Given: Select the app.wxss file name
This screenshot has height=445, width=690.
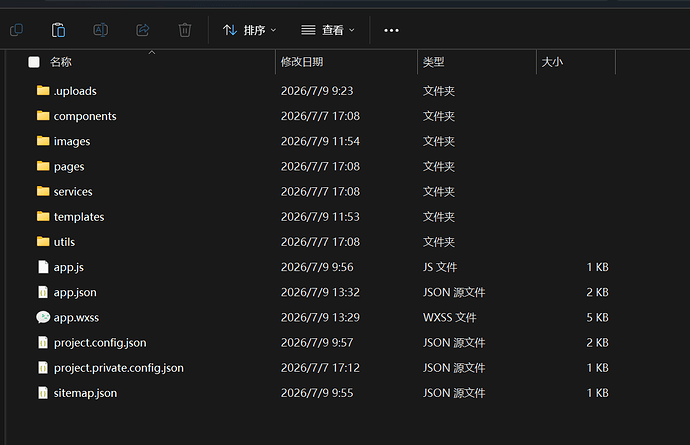Looking at the screenshot, I should point(76,318).
